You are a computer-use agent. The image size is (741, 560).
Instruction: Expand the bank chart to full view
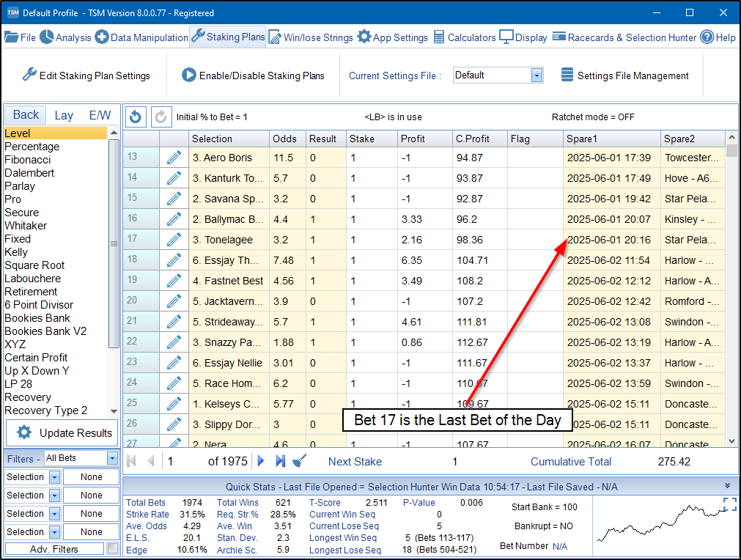click(x=729, y=504)
